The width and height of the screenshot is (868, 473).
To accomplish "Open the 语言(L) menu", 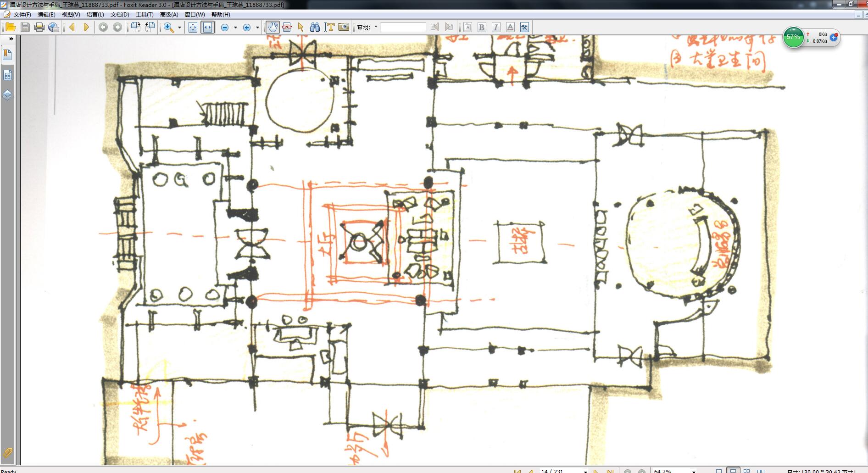I will tap(95, 15).
